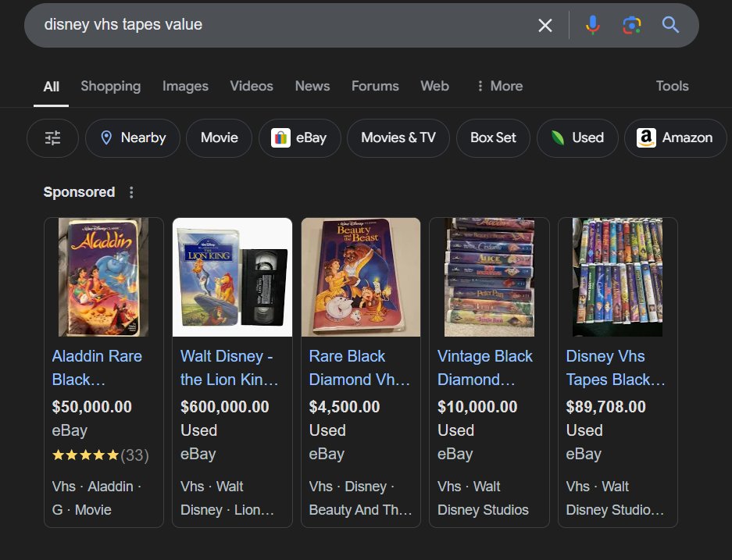The image size is (732, 560).
Task: Clear the search query with the X icon
Action: (x=545, y=25)
